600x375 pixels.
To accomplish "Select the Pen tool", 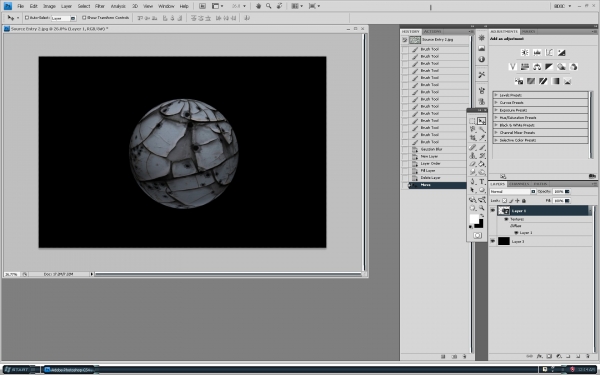I will [473, 182].
